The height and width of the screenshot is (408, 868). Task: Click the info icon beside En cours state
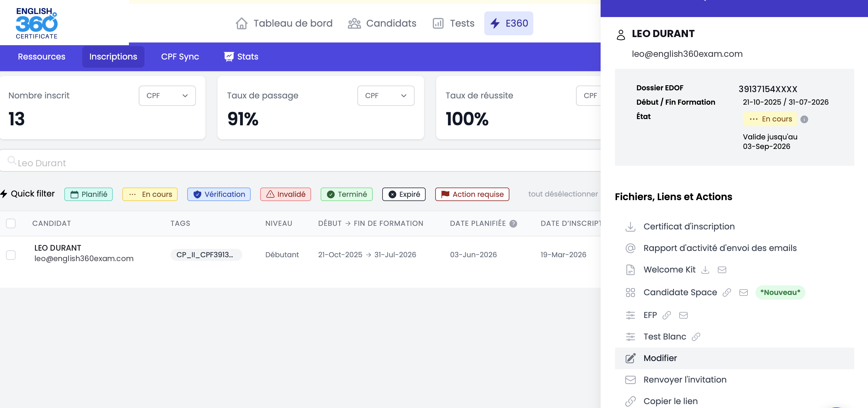click(x=804, y=119)
